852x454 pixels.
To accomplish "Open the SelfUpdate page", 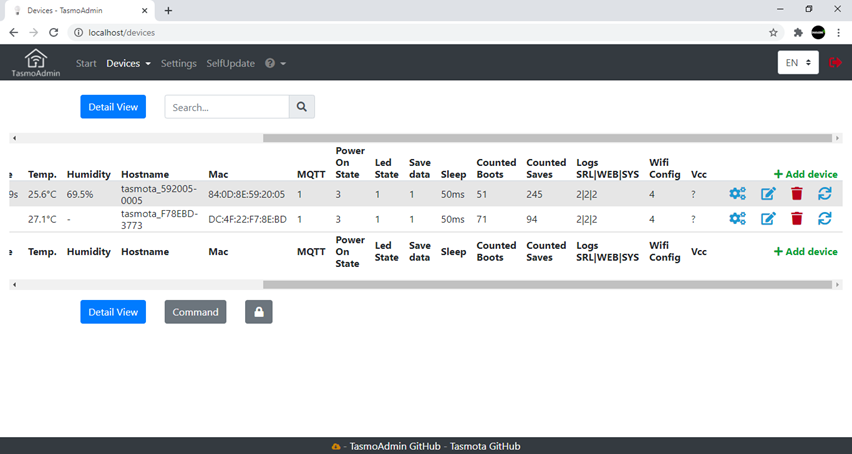I will pos(230,63).
